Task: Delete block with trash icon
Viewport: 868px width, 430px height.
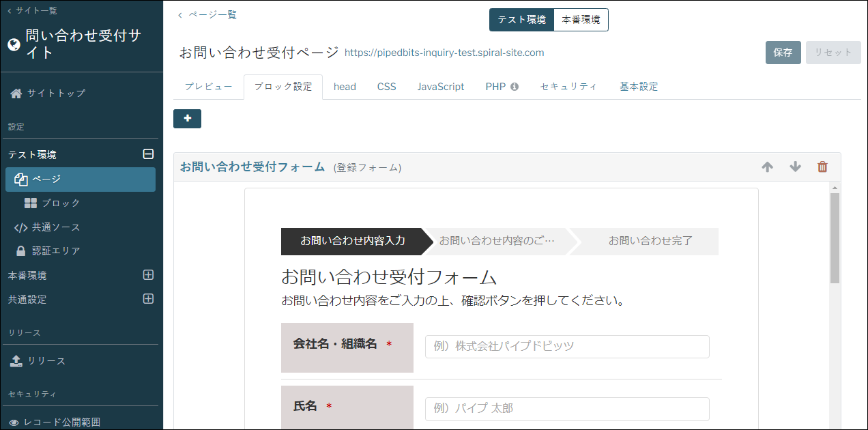Action: point(823,167)
